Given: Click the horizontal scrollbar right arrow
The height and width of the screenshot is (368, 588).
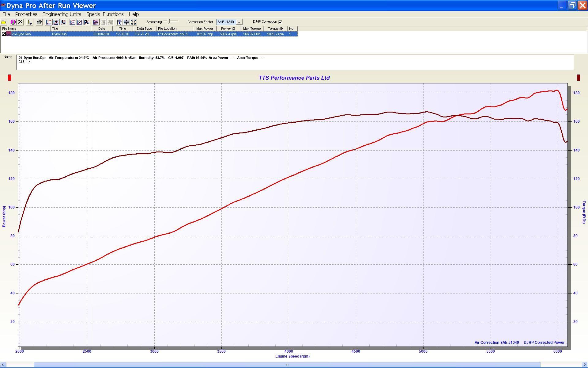Looking at the screenshot, I should pos(585,365).
